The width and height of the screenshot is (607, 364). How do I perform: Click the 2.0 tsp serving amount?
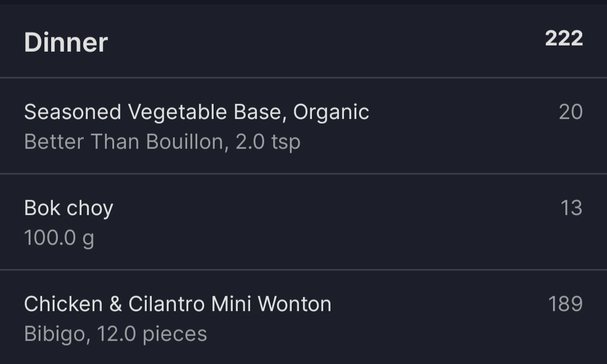click(x=268, y=142)
